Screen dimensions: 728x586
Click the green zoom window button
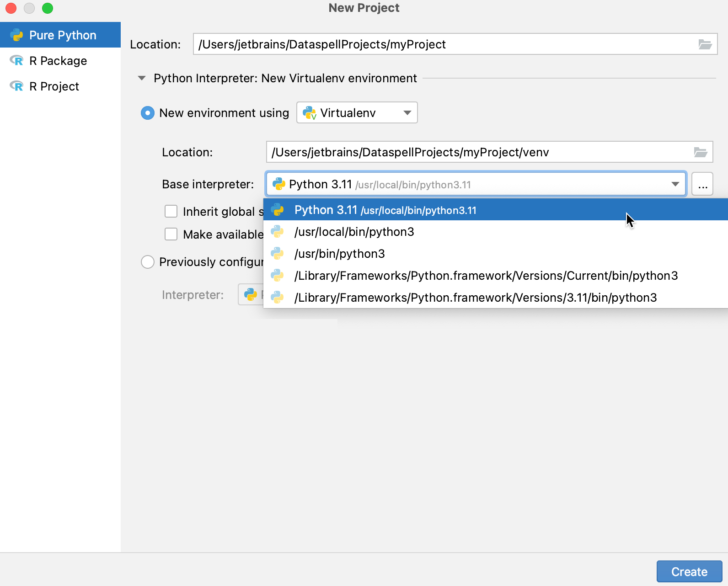pyautogui.click(x=48, y=8)
